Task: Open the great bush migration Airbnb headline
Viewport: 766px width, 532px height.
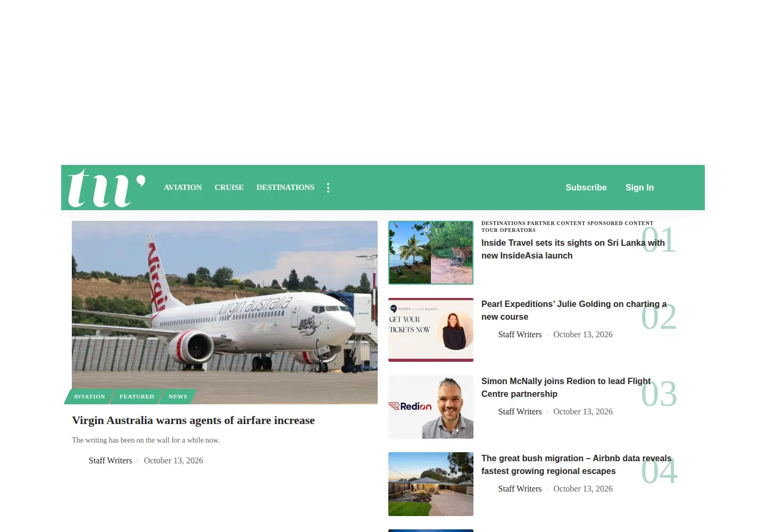Action: 577,464
